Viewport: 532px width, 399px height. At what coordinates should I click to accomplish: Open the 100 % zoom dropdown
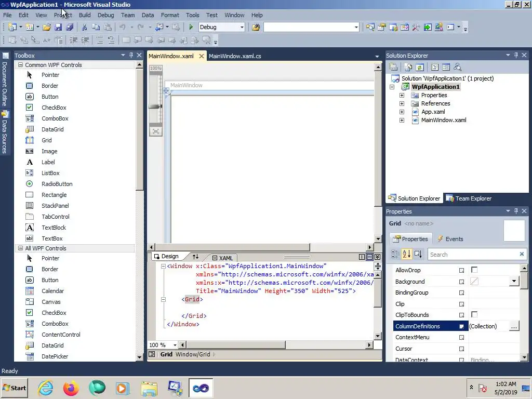(175, 345)
